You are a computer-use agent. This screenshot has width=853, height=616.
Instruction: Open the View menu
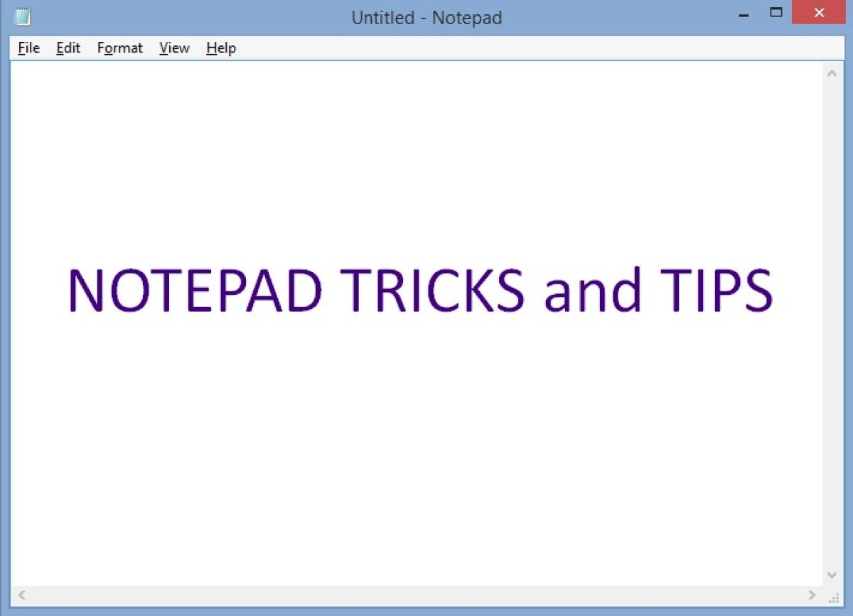point(174,48)
